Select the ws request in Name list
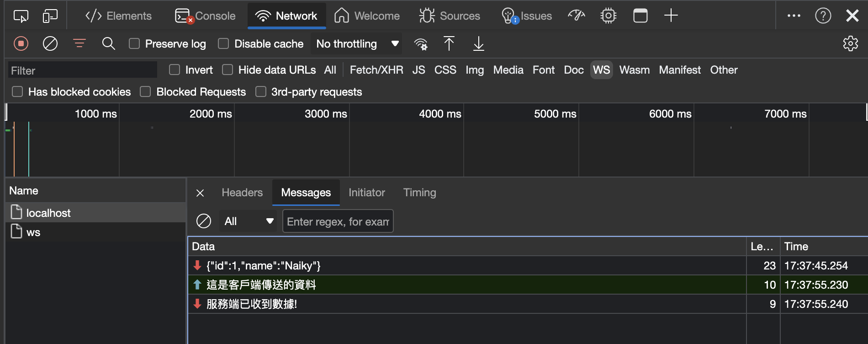 33,232
